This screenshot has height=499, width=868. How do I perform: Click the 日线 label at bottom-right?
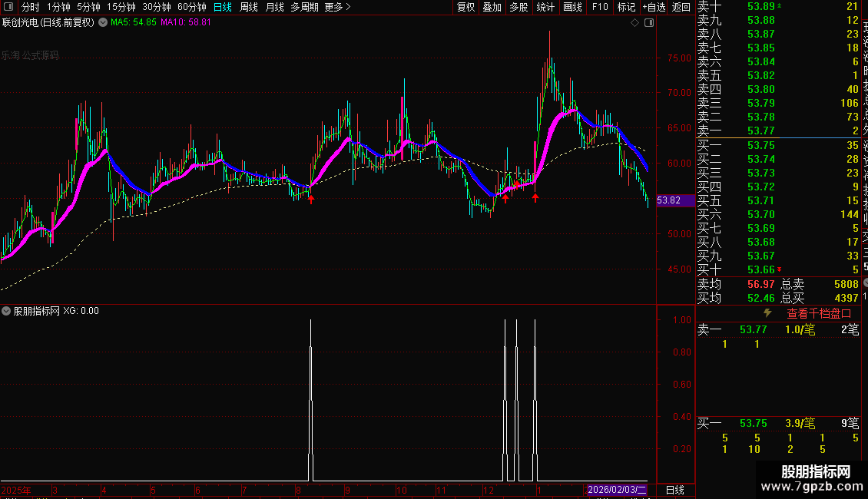[674, 490]
